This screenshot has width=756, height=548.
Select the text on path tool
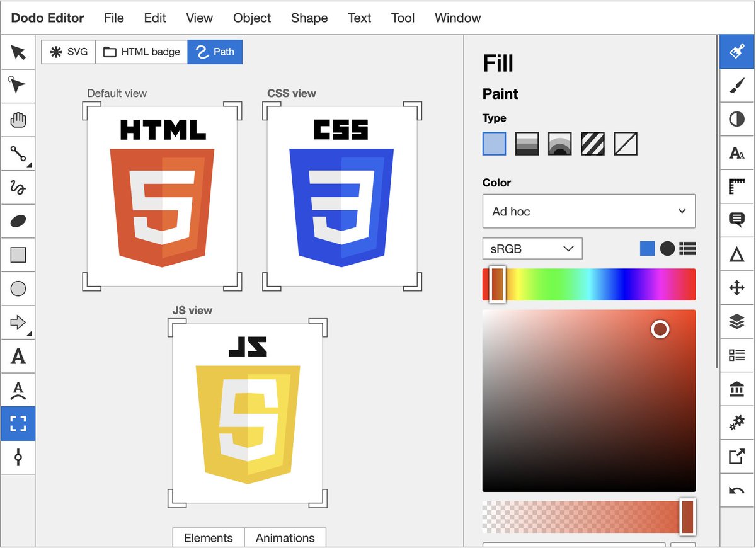coord(18,391)
